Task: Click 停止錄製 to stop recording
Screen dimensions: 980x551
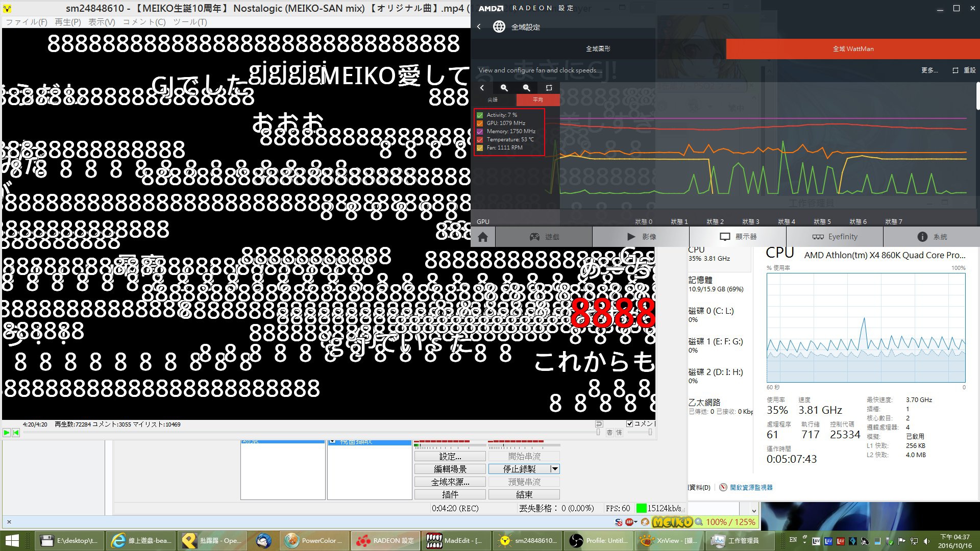Action: (519, 469)
